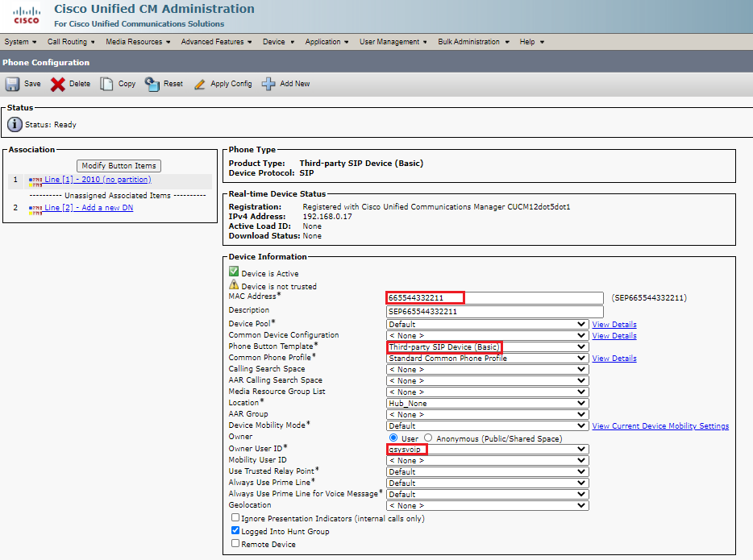Enable Ignore Presentation Indicators checkbox
Image resolution: width=753 pixels, height=560 pixels.
coord(235,518)
